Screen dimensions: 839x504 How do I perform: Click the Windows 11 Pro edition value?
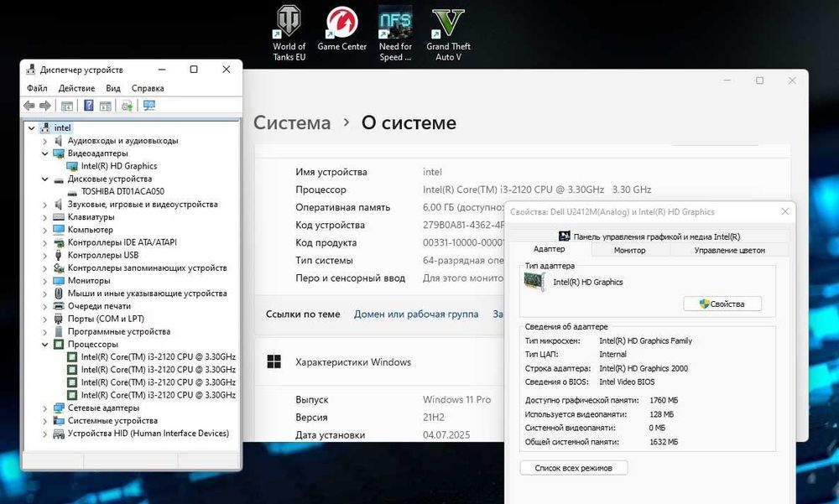point(456,400)
